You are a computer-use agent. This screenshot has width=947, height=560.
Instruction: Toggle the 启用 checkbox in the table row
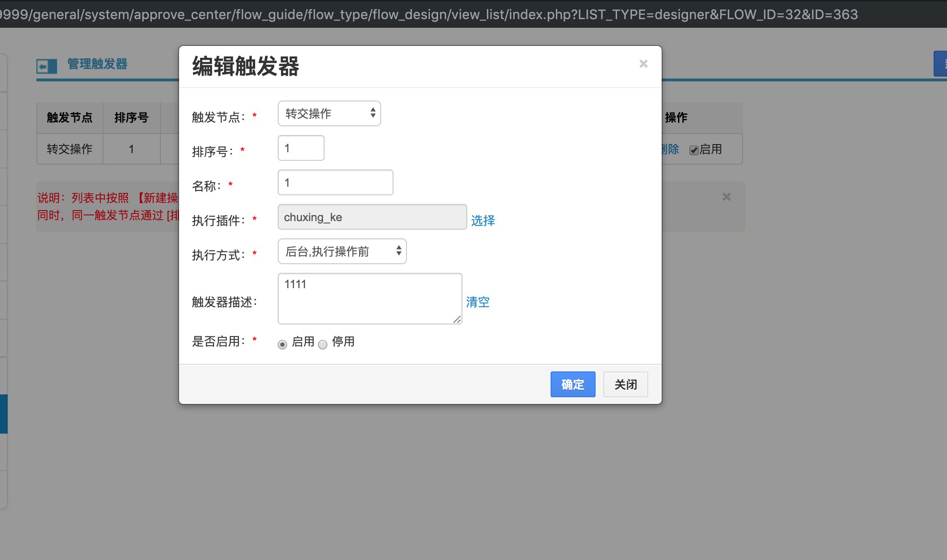click(x=694, y=150)
